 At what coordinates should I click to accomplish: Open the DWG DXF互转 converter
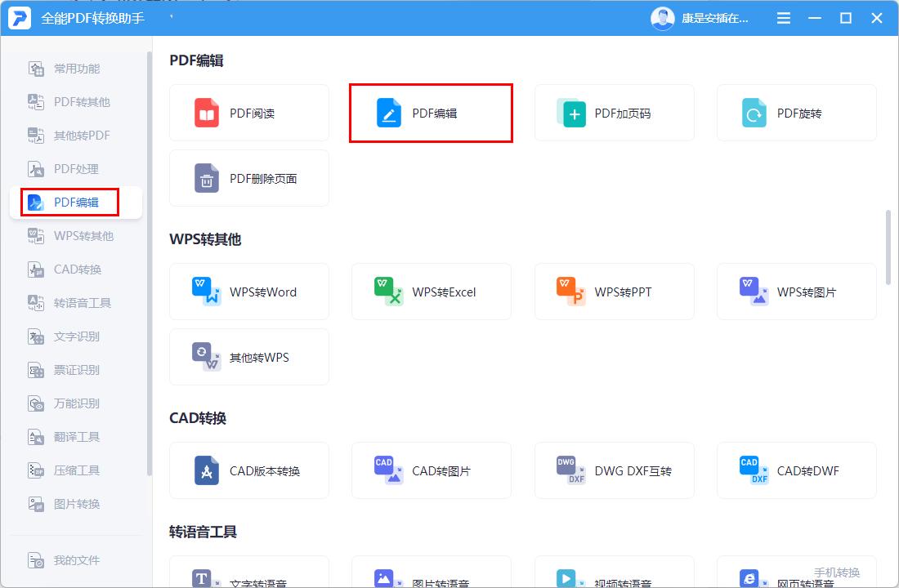[614, 470]
